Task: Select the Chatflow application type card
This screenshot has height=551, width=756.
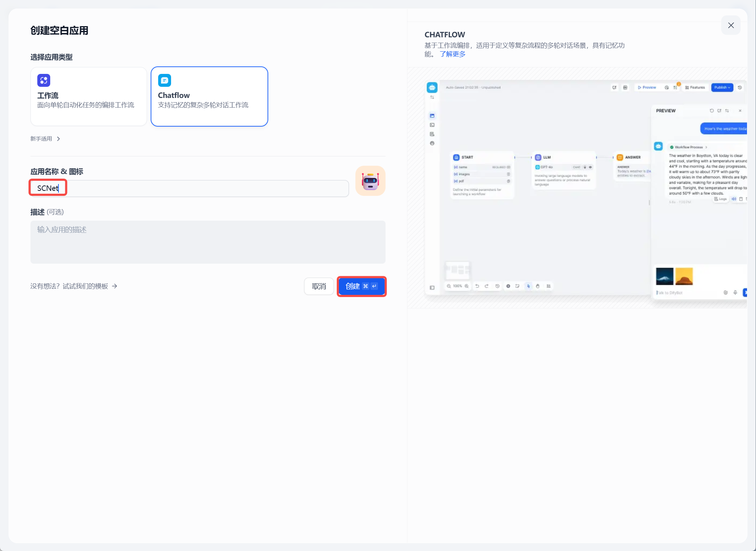Action: click(209, 96)
